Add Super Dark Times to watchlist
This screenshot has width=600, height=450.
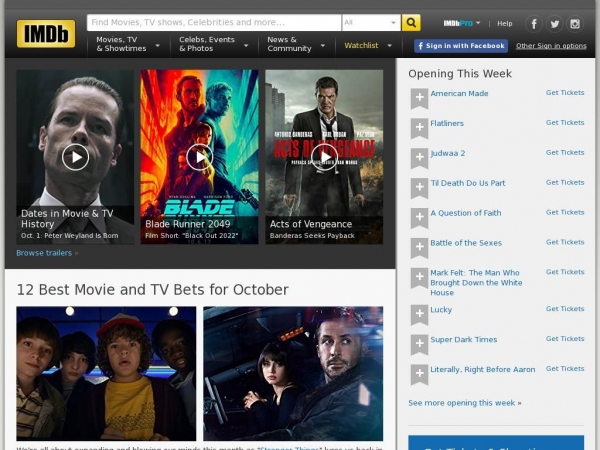[x=419, y=344]
